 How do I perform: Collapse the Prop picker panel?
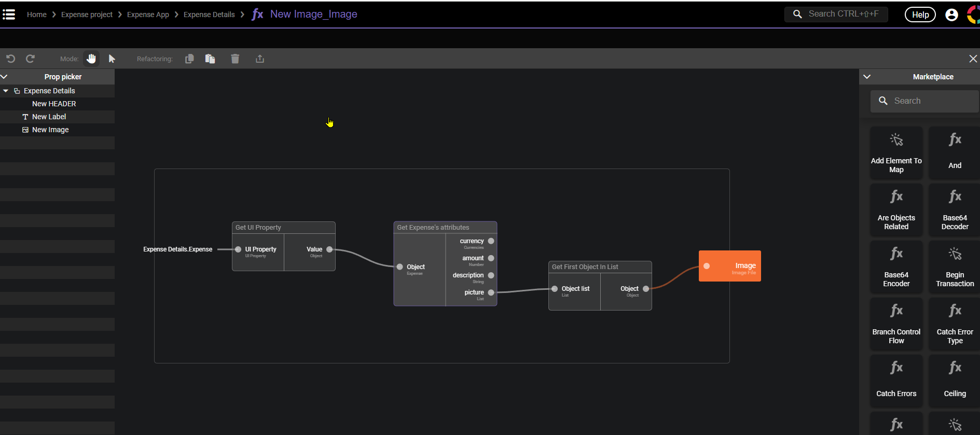[x=5, y=77]
